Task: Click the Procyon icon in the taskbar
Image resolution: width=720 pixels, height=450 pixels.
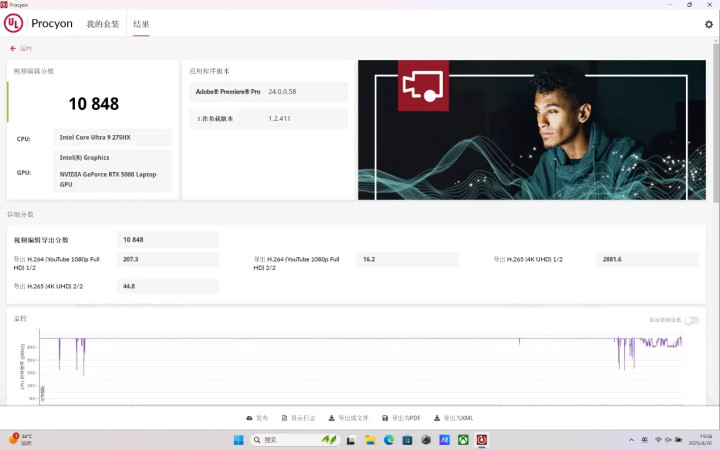Action: [482, 440]
